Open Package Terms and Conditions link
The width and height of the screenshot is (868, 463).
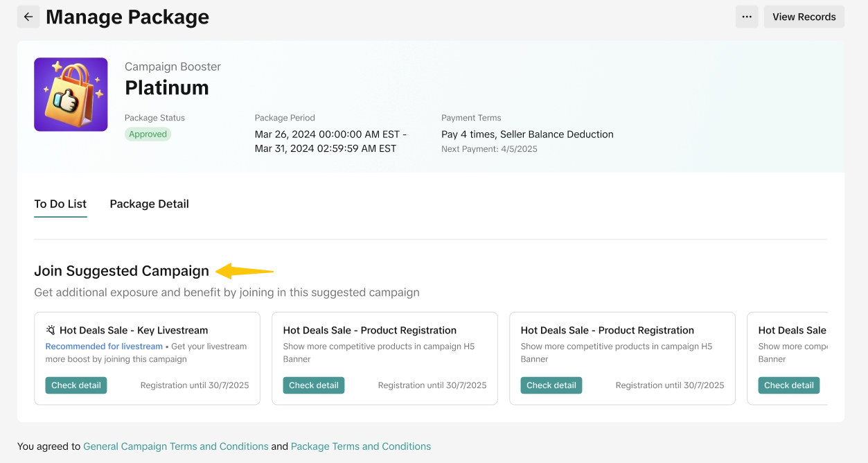click(x=361, y=446)
